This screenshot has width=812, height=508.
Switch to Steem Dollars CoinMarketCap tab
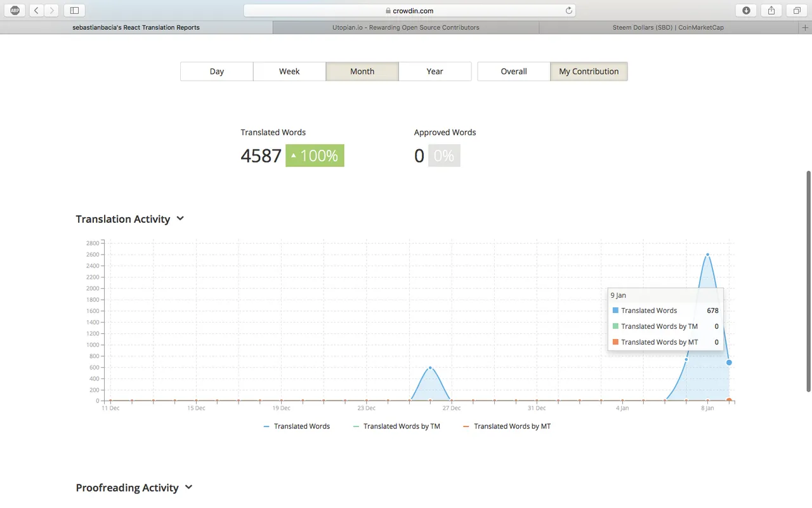668,28
